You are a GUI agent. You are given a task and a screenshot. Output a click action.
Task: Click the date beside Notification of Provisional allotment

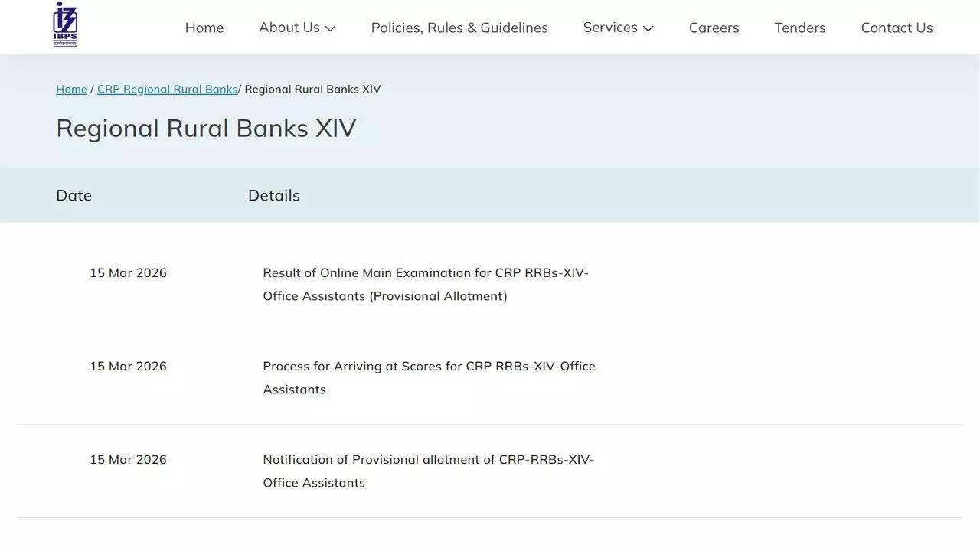point(128,459)
